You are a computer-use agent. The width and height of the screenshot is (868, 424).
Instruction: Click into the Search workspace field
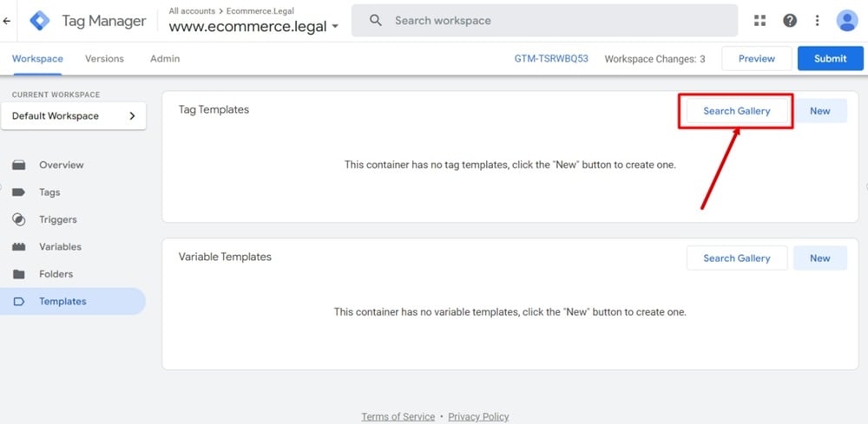click(x=545, y=21)
